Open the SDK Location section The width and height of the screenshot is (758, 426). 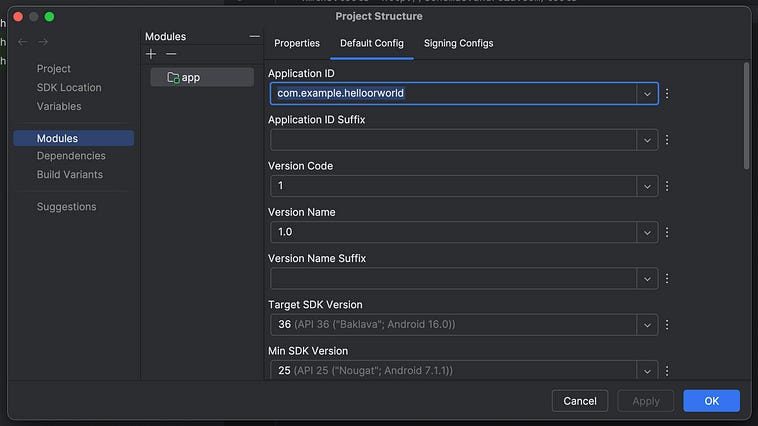click(69, 88)
